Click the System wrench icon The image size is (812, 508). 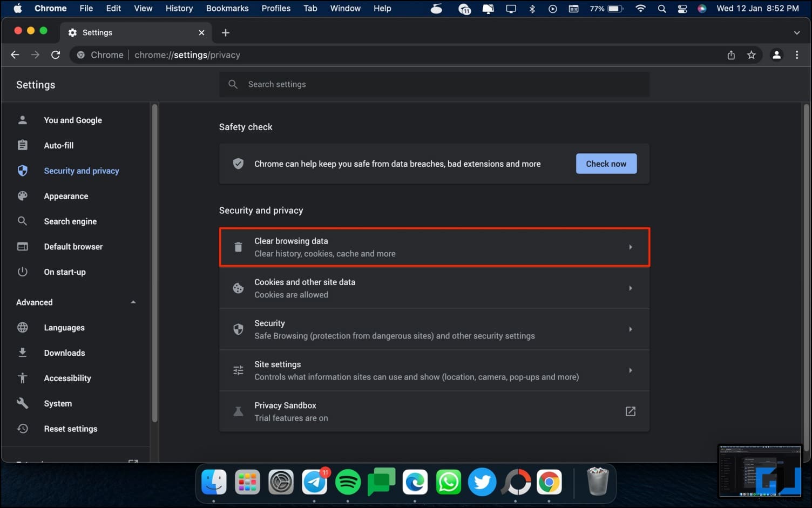click(23, 403)
